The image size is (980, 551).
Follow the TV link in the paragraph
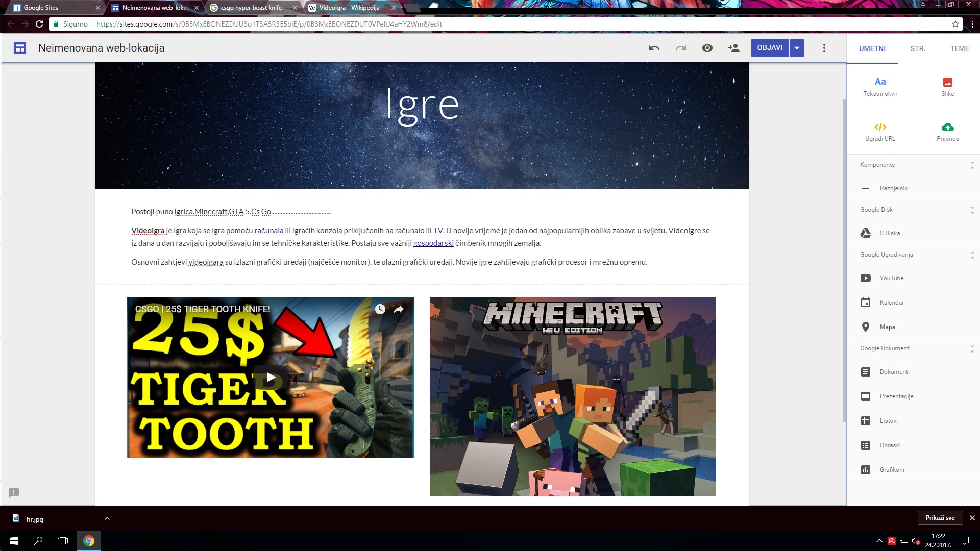[438, 231]
